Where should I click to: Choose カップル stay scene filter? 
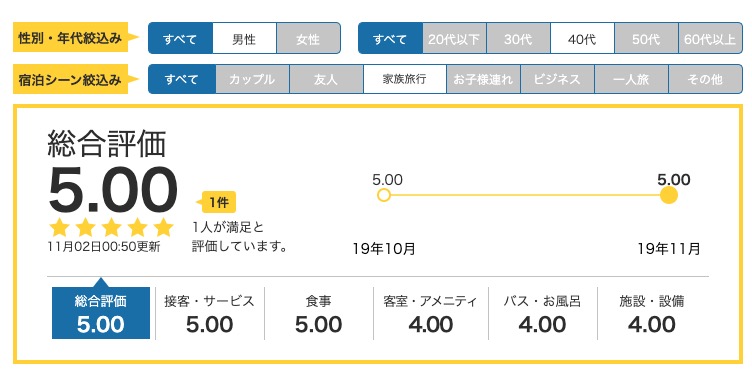pyautogui.click(x=252, y=79)
